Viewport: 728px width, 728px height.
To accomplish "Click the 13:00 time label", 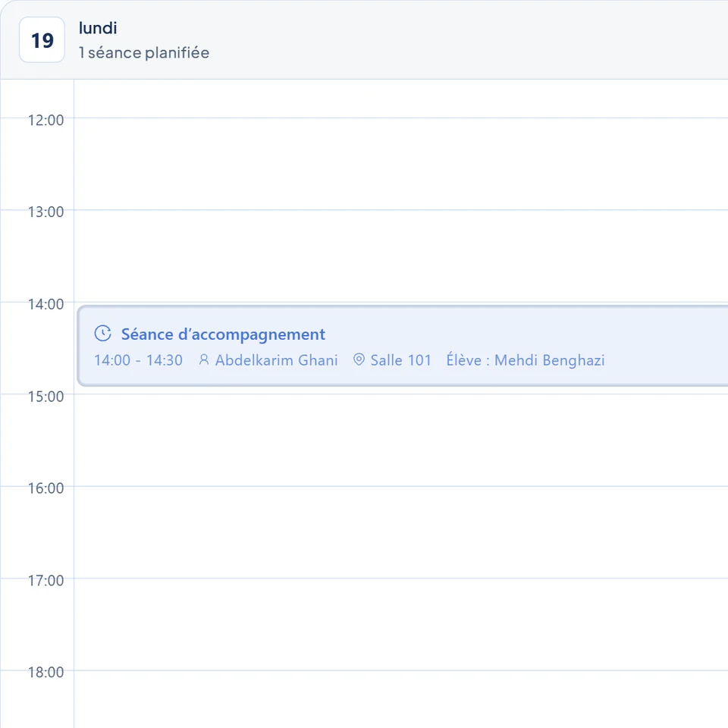I will pos(46,212).
